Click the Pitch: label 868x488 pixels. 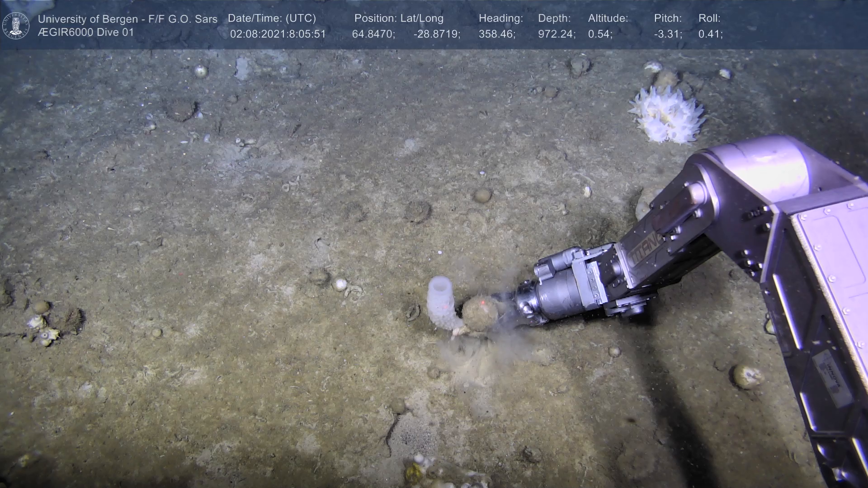coord(668,19)
